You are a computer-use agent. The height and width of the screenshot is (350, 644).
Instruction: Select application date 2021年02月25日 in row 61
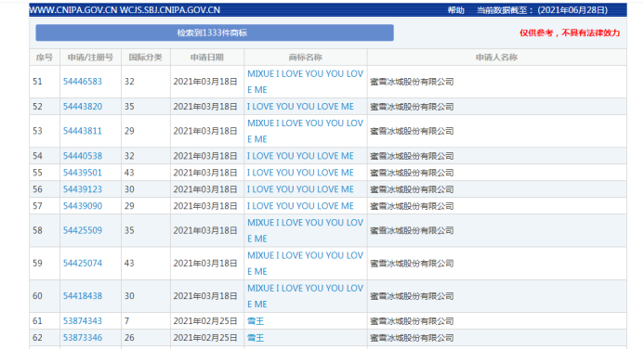(205, 321)
